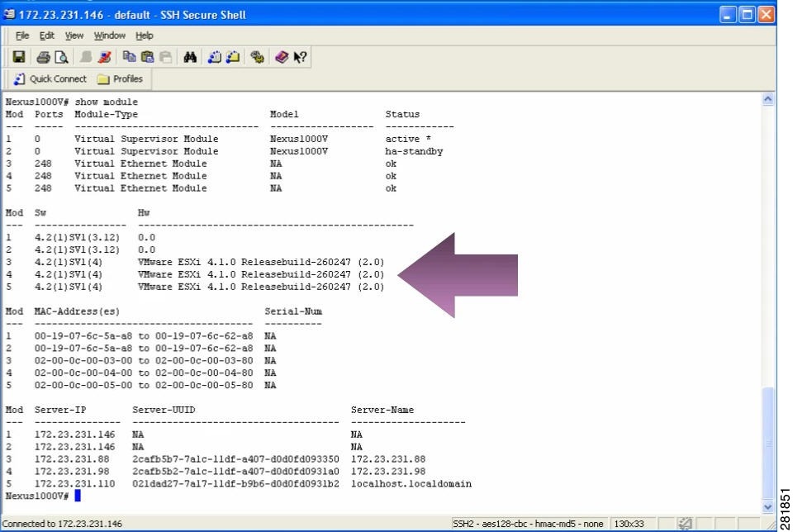Open a new terminal window icon

tap(215, 57)
